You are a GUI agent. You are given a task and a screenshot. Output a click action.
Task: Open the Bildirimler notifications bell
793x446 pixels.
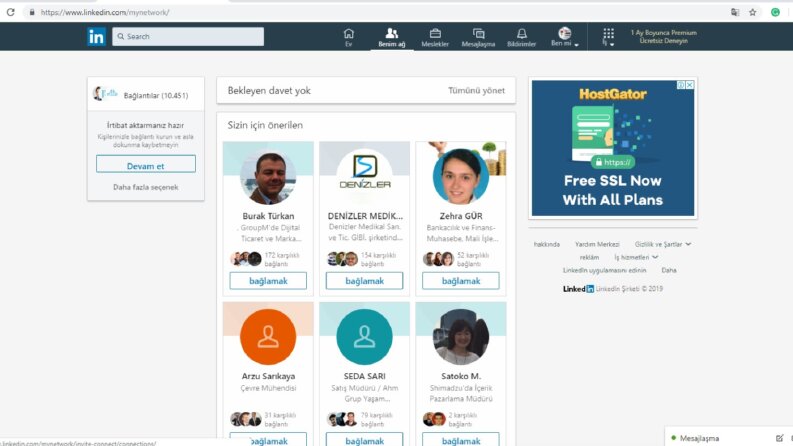pos(521,37)
